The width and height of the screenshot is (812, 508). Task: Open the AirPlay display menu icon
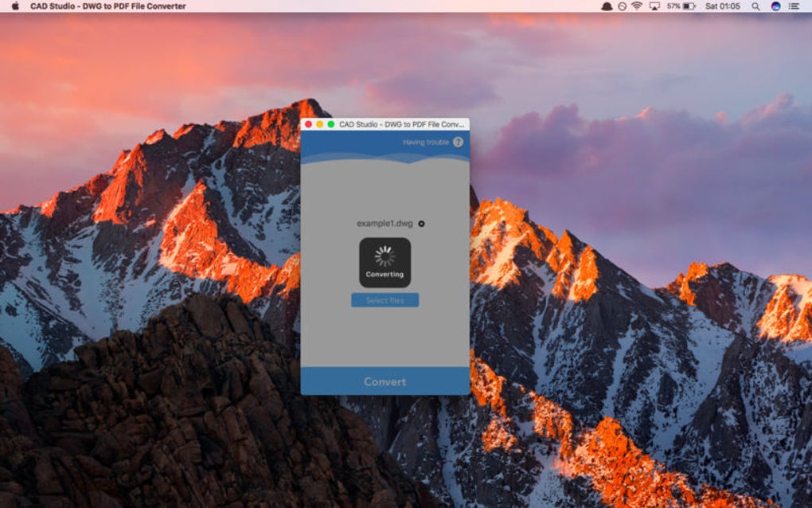(x=656, y=8)
